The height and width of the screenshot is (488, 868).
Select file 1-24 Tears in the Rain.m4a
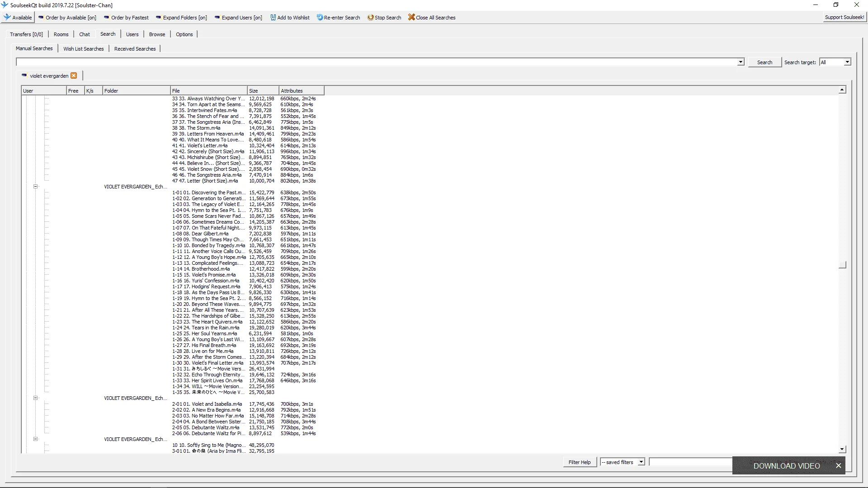[206, 328]
